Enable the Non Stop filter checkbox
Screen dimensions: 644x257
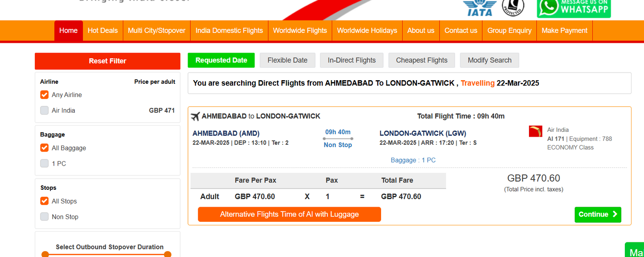point(44,217)
